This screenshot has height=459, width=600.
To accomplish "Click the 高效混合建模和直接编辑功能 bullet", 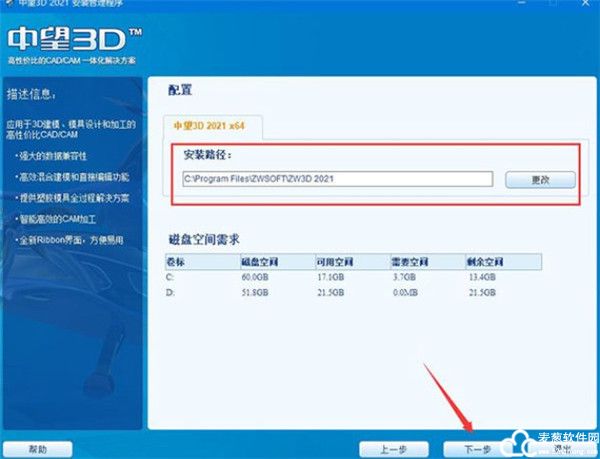I will [x=72, y=177].
